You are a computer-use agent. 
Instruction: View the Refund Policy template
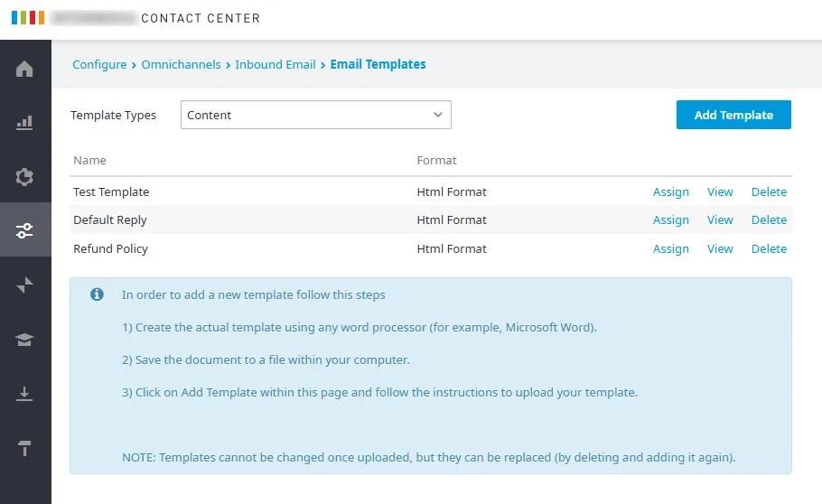point(720,249)
